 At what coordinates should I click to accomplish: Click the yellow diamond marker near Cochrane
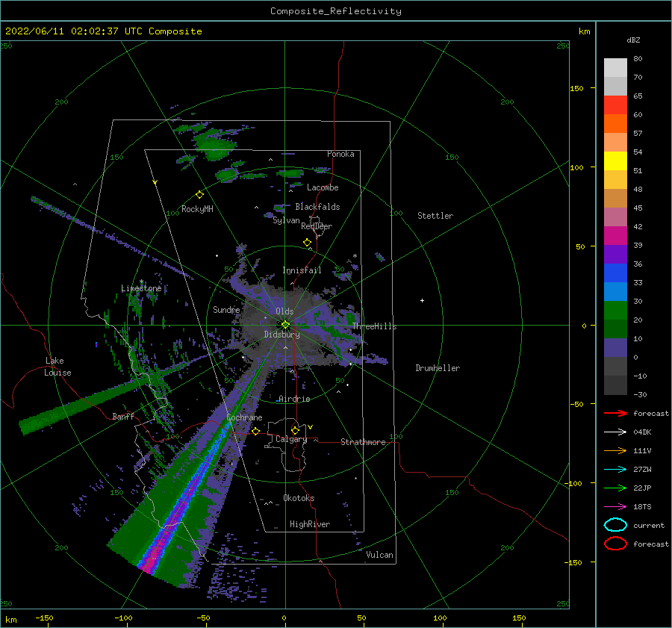pyautogui.click(x=255, y=431)
